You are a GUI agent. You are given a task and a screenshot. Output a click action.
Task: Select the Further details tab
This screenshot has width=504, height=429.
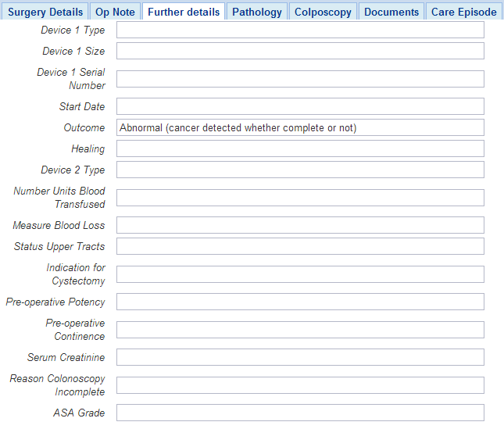coord(184,12)
